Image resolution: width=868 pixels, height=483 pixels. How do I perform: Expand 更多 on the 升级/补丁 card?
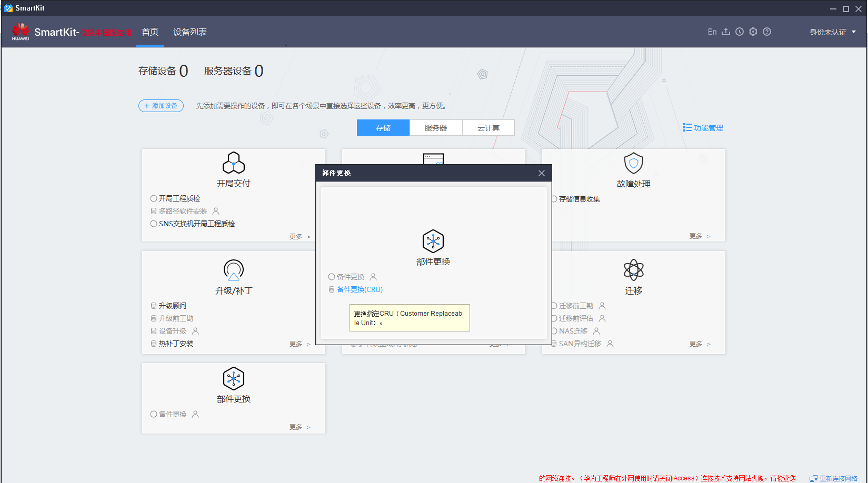[x=296, y=343]
